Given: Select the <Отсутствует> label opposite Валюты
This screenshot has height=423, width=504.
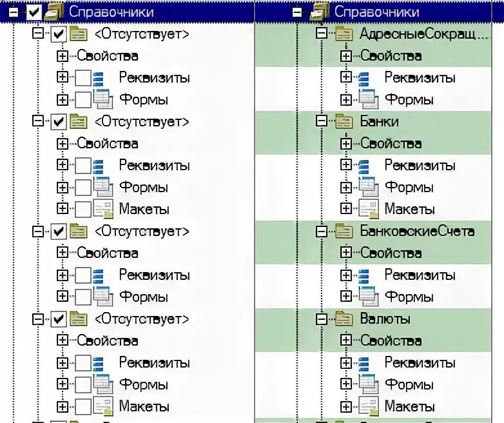Looking at the screenshot, I should click(142, 319).
